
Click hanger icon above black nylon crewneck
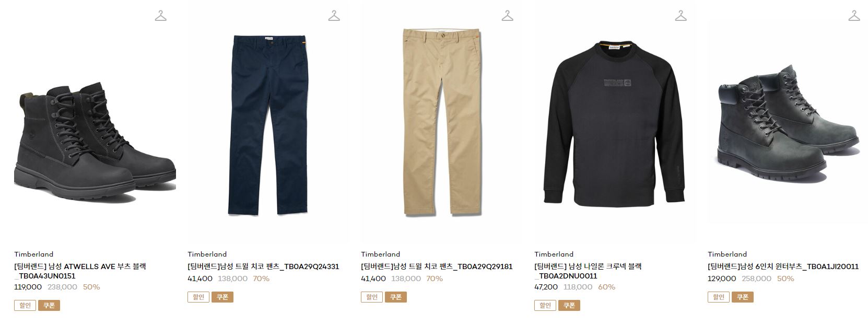coord(681,16)
